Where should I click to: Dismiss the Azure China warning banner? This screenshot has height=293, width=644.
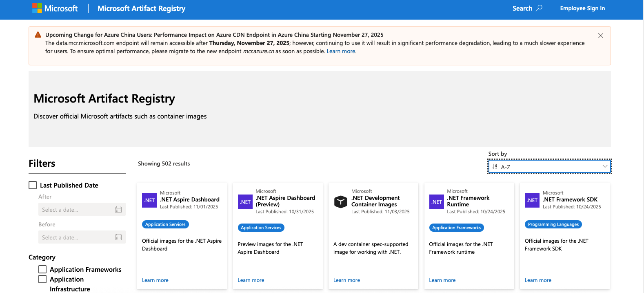point(600,36)
